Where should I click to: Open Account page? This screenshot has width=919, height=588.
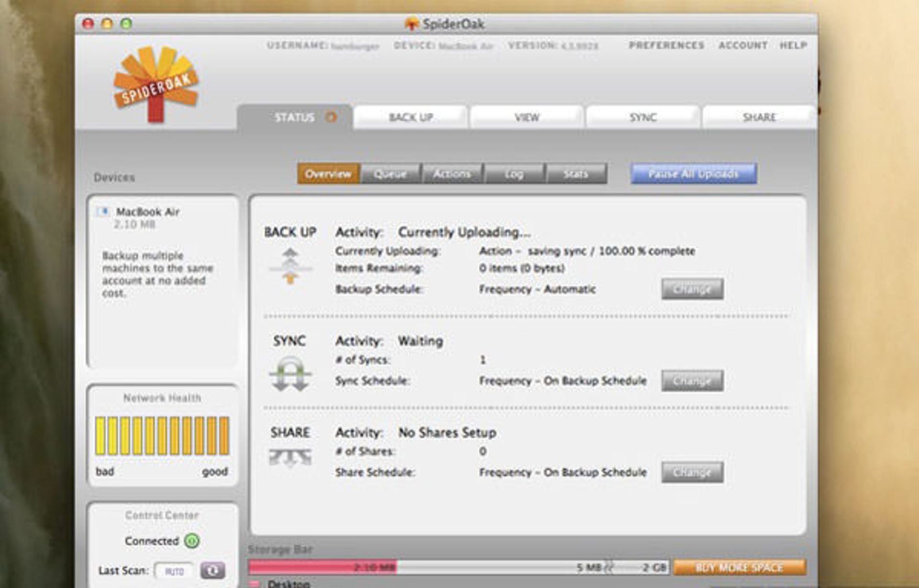pyautogui.click(x=743, y=45)
